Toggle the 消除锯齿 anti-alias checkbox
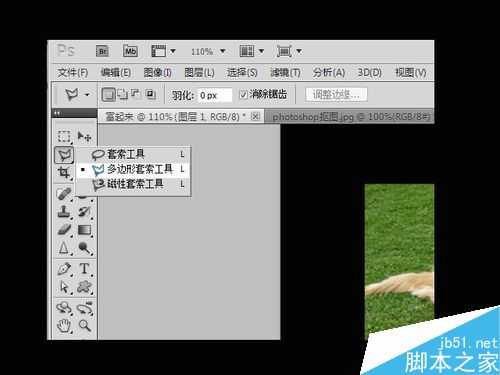Image resolution: width=500 pixels, height=375 pixels. tap(243, 95)
